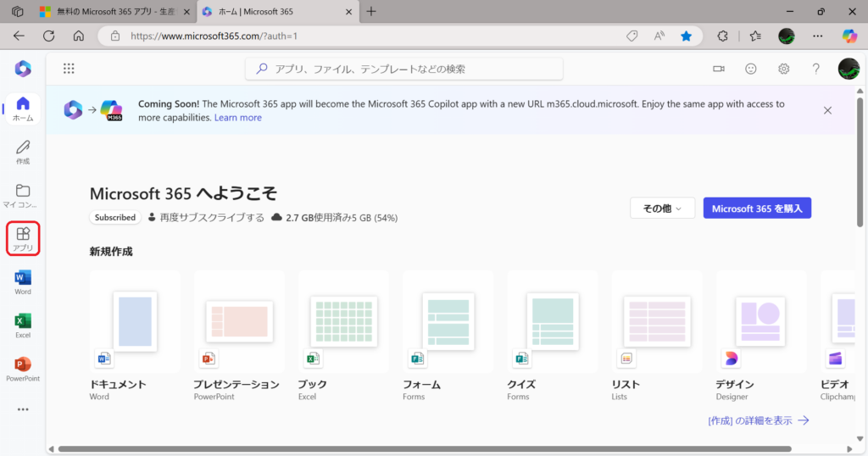Click the browser address bar URL
Viewport: 868px width, 456px height.
[214, 36]
